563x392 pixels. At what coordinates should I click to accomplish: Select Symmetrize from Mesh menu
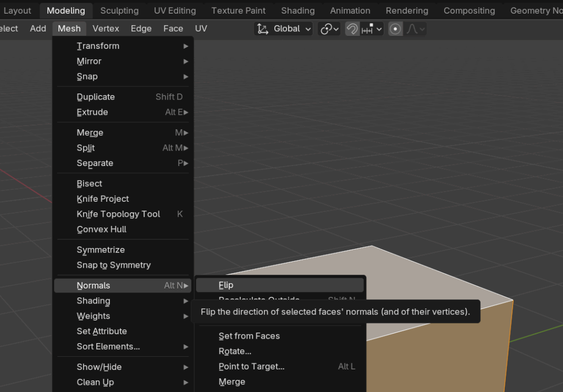[x=101, y=250]
